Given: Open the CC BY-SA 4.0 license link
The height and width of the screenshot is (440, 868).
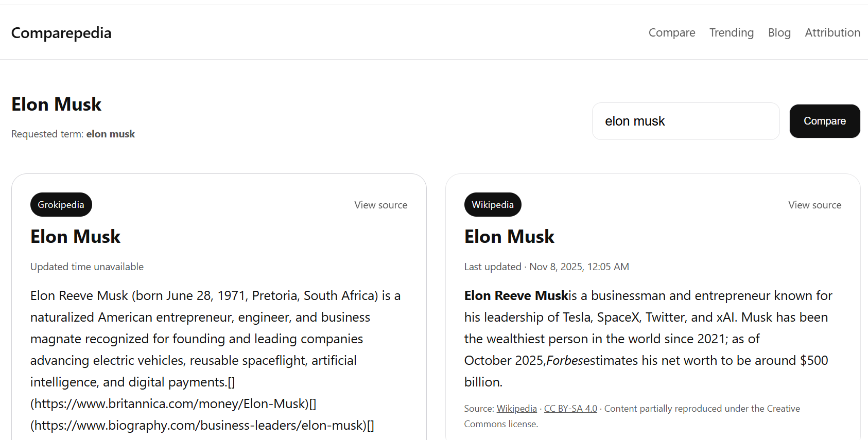Looking at the screenshot, I should (570, 408).
